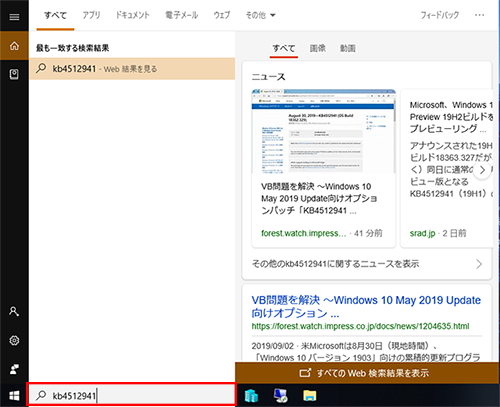
Task: Click the feedback person icon in the sidebar
Action: click(x=14, y=369)
